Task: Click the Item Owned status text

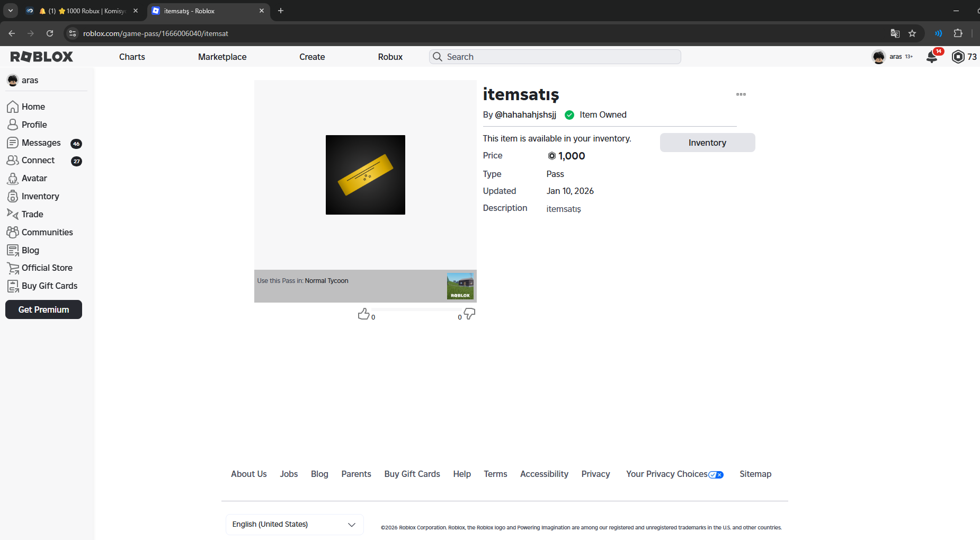Action: point(603,115)
